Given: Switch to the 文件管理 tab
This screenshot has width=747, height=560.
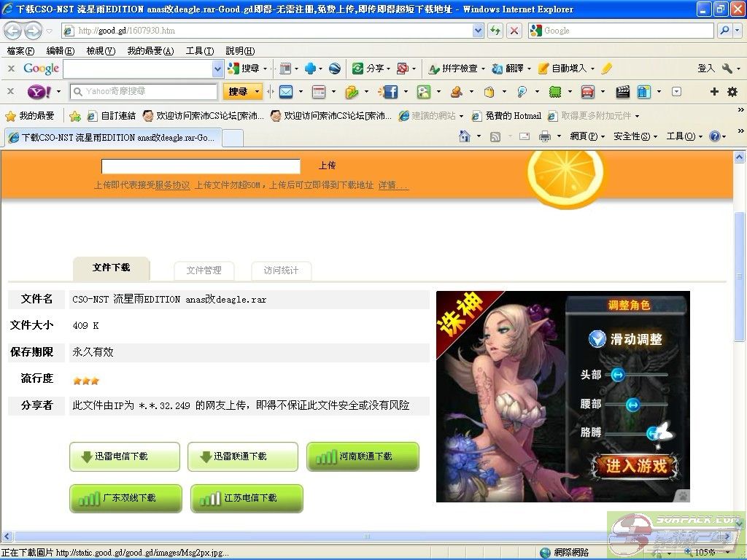Looking at the screenshot, I should click(204, 271).
